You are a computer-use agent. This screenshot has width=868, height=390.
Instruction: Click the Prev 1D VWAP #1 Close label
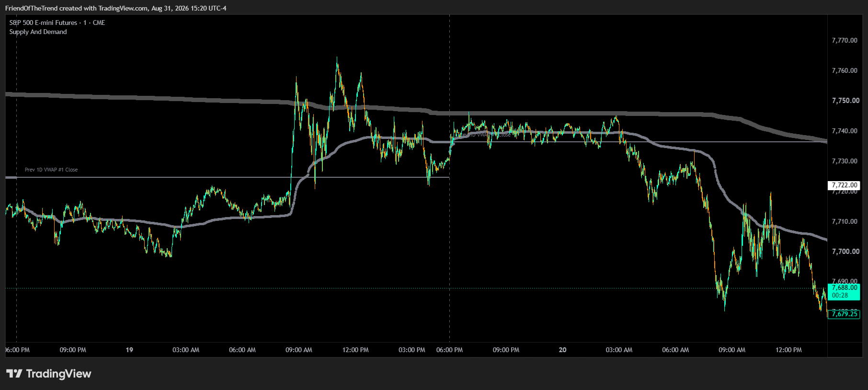51,170
